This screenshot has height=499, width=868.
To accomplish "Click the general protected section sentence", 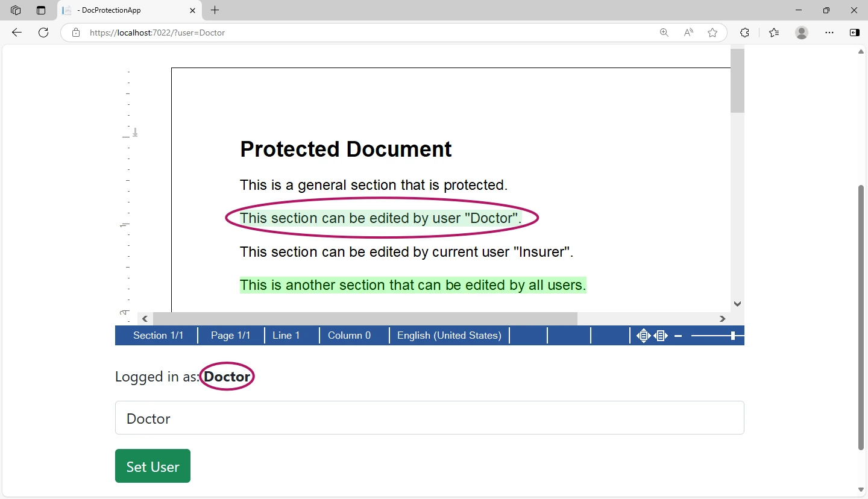I will [374, 185].
